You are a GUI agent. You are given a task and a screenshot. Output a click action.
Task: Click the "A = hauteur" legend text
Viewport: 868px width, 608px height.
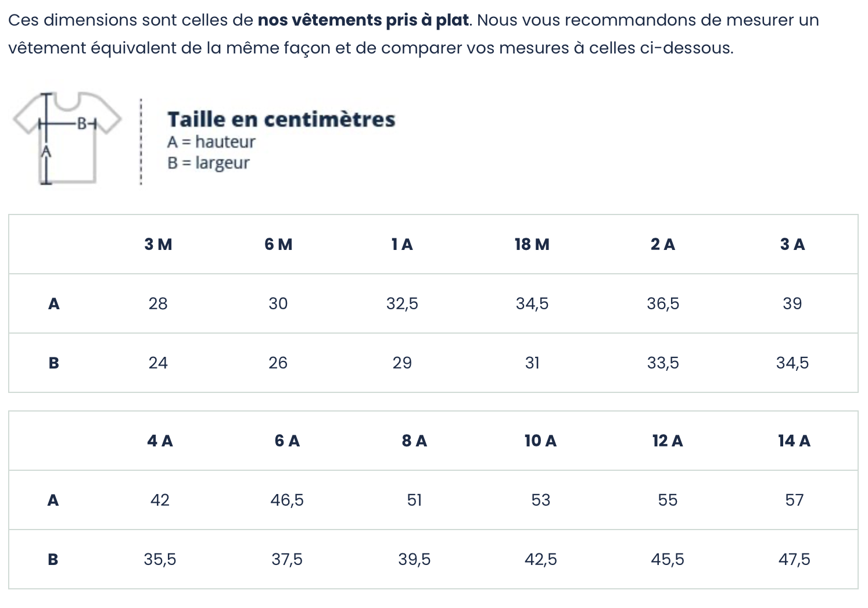point(211,142)
